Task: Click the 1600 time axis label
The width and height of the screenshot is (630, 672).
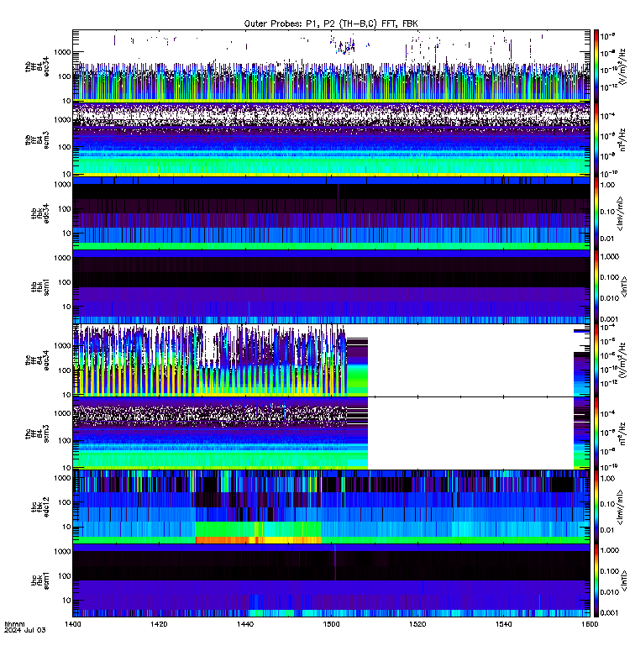Action: [x=590, y=624]
